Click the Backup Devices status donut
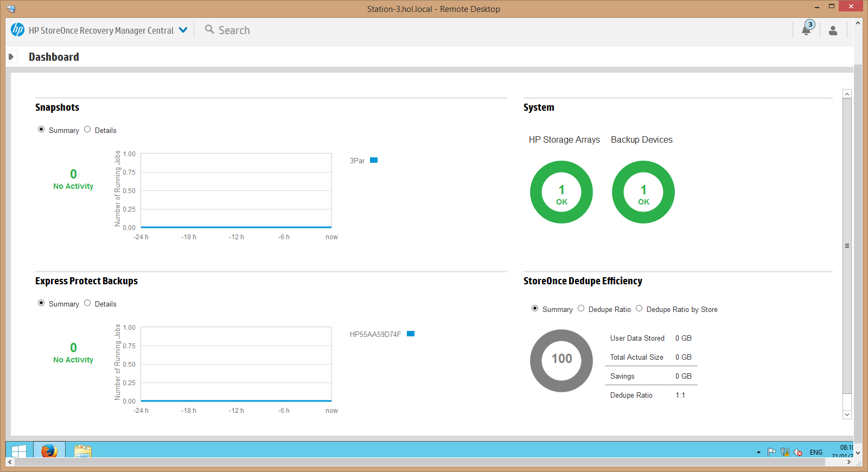 pyautogui.click(x=643, y=192)
